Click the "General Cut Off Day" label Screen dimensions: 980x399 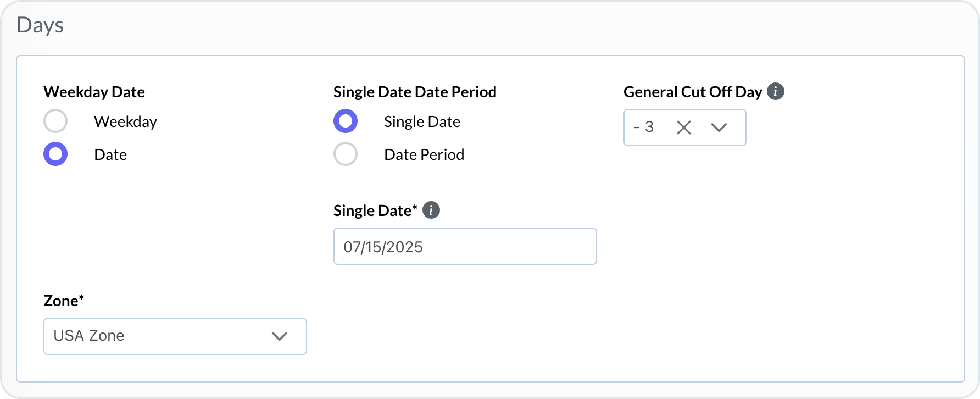(x=692, y=92)
